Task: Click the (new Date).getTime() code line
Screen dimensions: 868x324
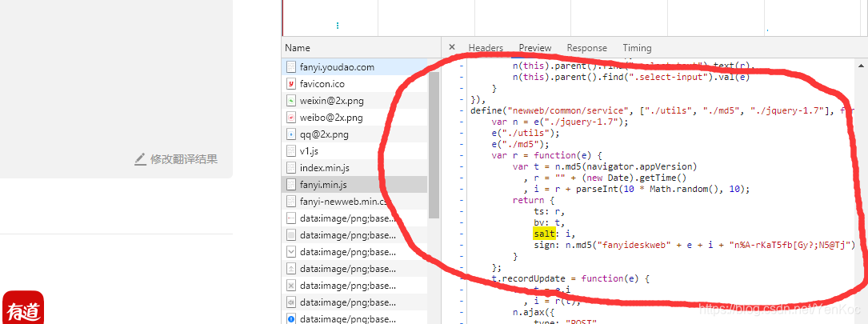Action: click(605, 178)
